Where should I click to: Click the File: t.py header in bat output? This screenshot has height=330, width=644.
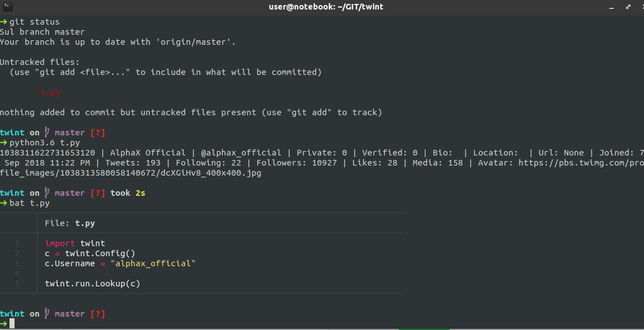pos(69,223)
